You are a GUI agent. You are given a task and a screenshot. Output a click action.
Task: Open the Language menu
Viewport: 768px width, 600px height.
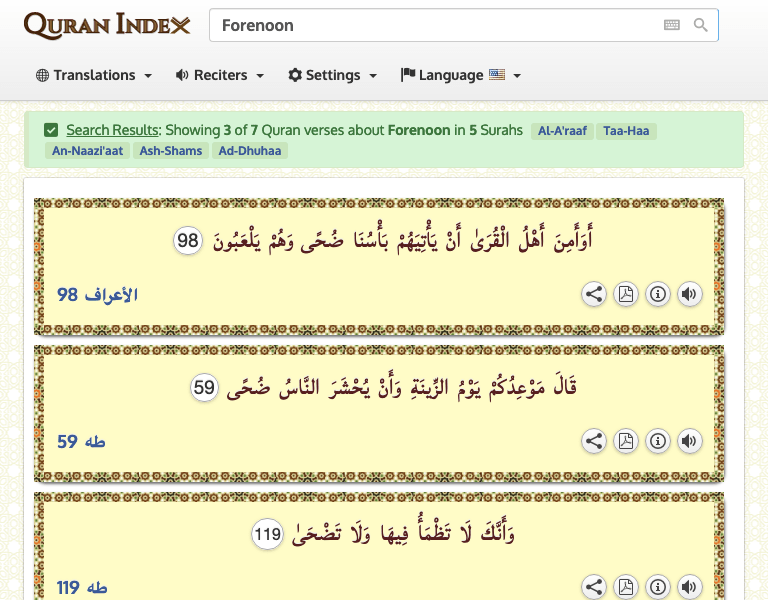[x=461, y=75]
